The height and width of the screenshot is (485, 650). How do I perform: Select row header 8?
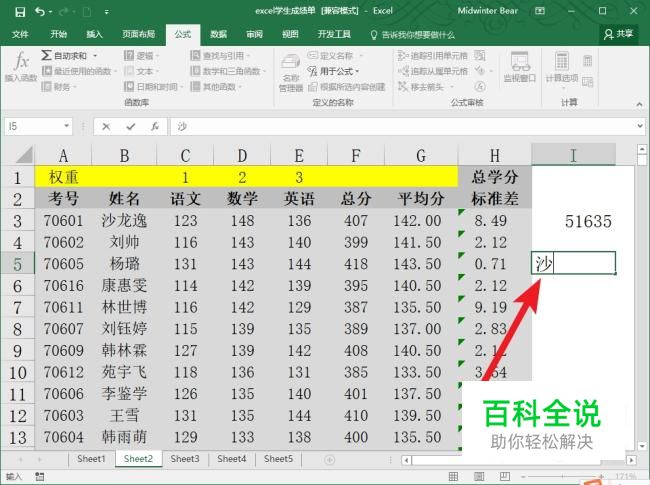click(x=17, y=329)
